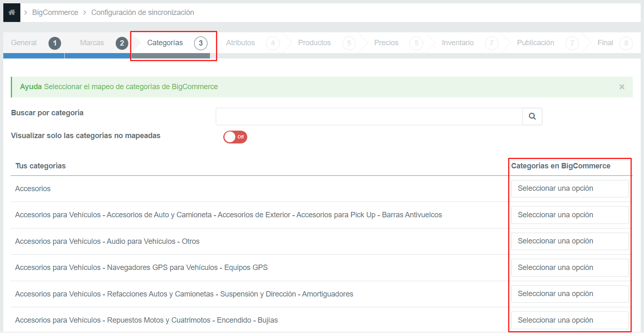
Task: Open the BigCommerce breadcrumb link
Action: (55, 12)
